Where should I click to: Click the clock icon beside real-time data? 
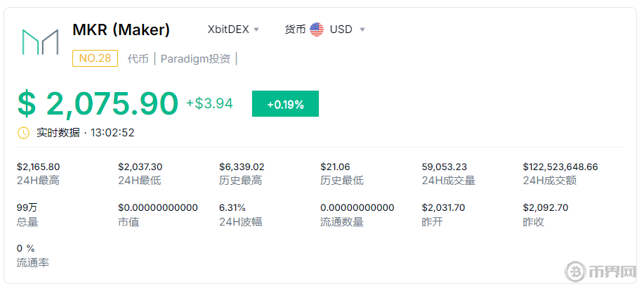pyautogui.click(x=24, y=132)
